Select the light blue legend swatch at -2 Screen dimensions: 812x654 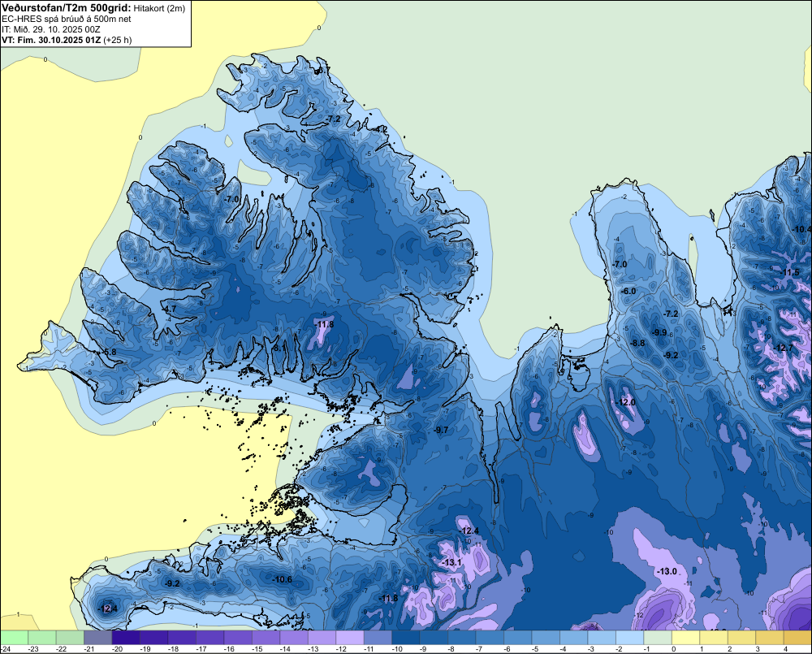click(629, 637)
